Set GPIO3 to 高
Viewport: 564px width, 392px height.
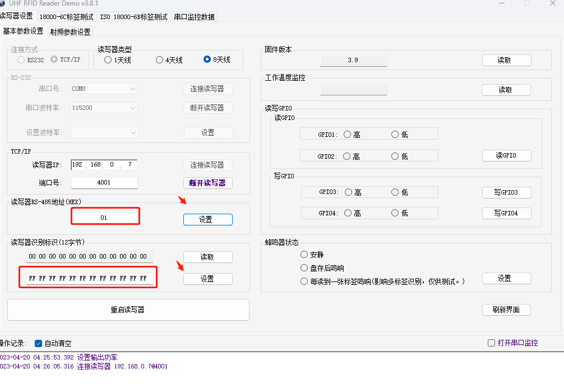point(348,192)
